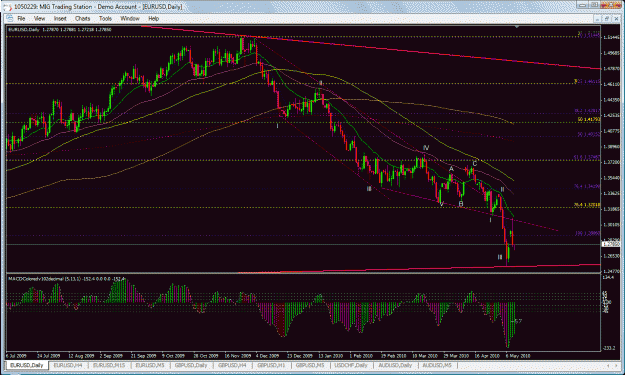Select the active EURUSD,Daily chart tab

(27, 365)
